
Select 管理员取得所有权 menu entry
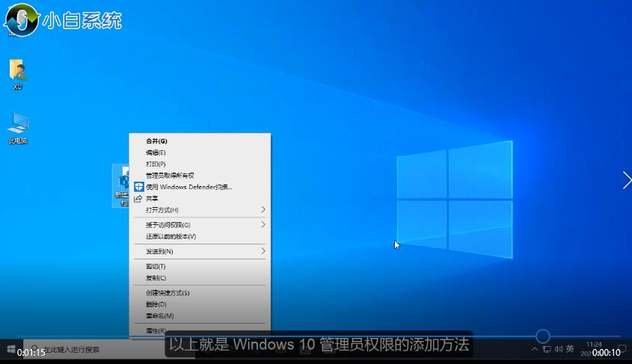click(170, 175)
